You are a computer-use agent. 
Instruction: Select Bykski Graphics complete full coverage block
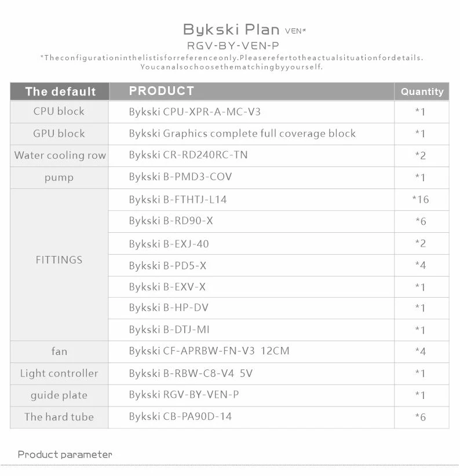[x=242, y=134]
